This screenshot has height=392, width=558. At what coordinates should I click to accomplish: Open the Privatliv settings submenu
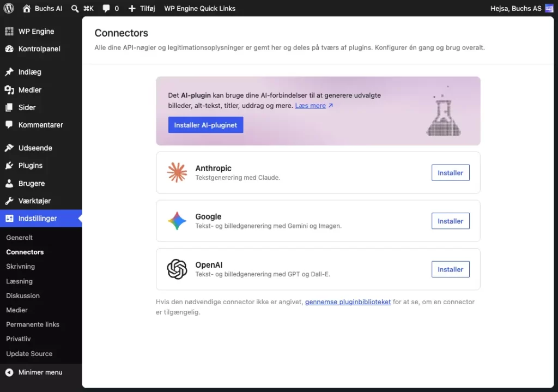tap(18, 339)
